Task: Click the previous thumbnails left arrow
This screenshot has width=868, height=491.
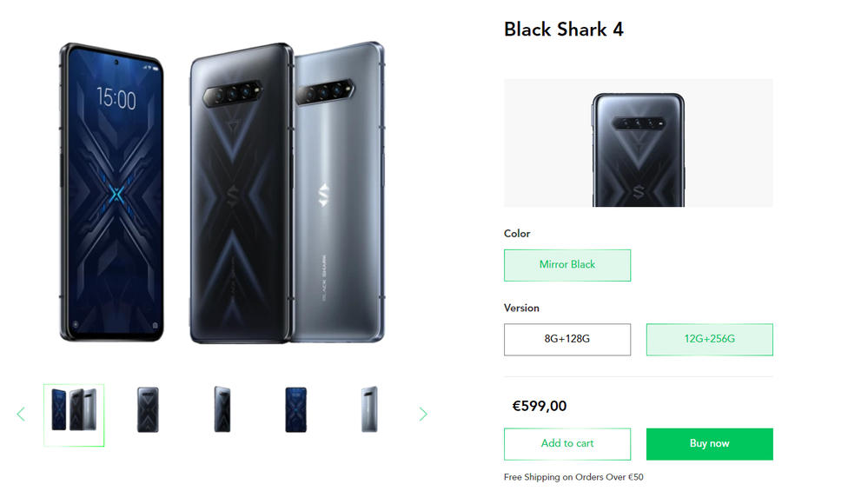Action: tap(21, 415)
